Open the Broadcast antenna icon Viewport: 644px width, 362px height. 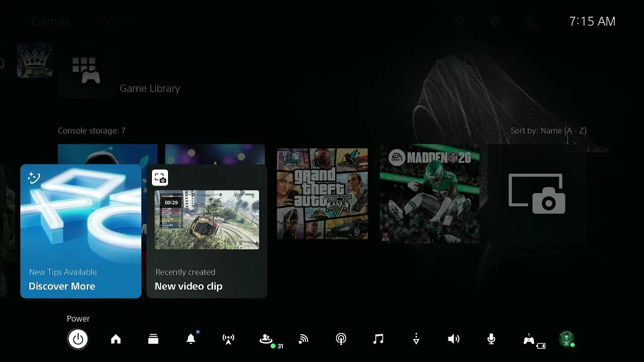[x=228, y=339]
